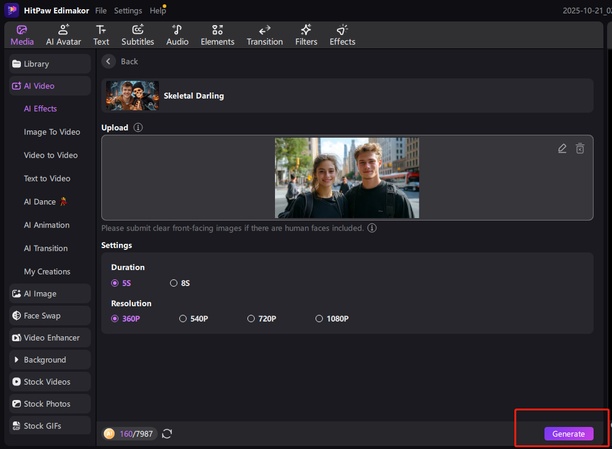Refresh credits balance icon
Image resolution: width=612 pixels, height=449 pixels.
(167, 434)
